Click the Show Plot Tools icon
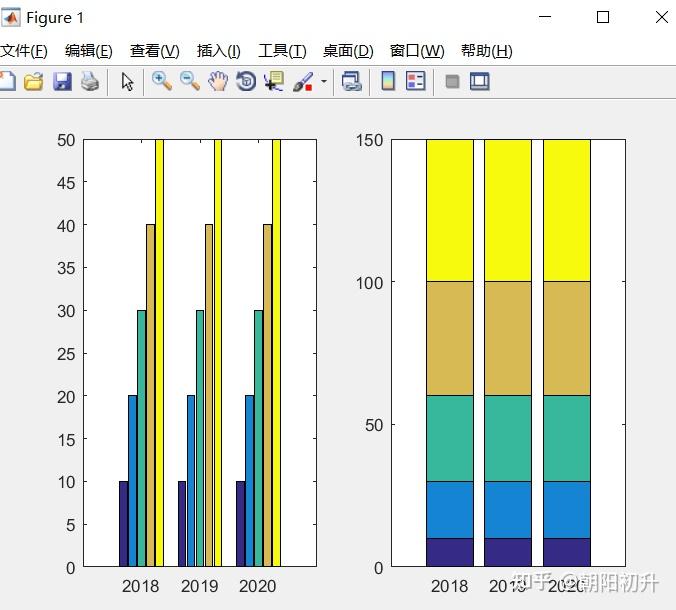 (479, 81)
